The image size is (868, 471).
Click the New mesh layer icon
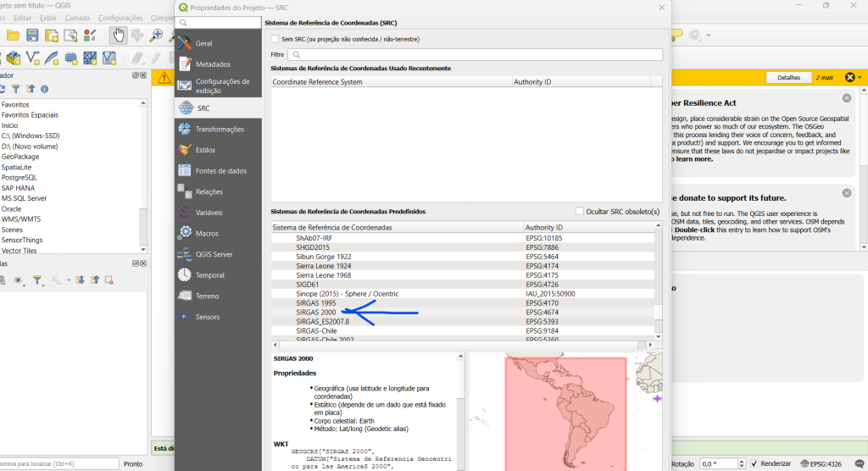[x=90, y=58]
